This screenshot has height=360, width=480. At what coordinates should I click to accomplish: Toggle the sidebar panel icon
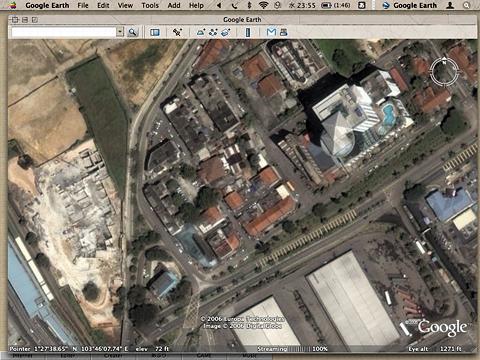[155, 32]
